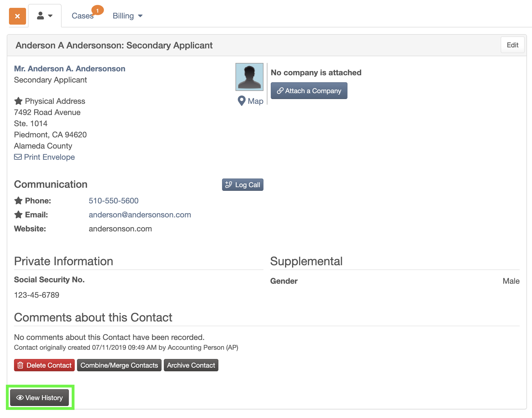532x418 pixels.
Task: Click Combine/Merge Contacts button
Action: point(119,365)
